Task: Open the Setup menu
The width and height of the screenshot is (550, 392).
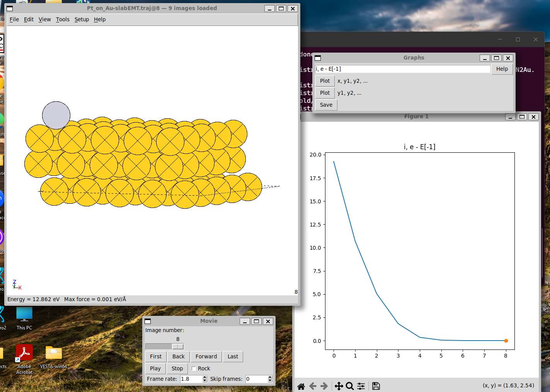Action: pos(82,19)
